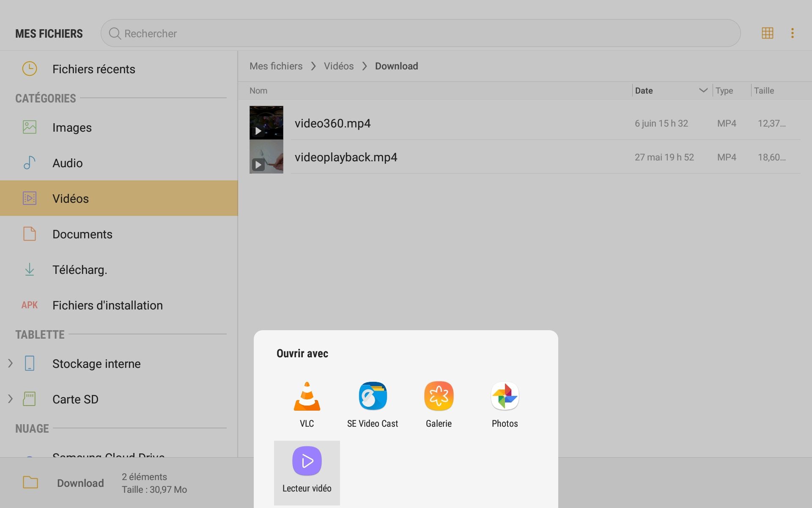
Task: Open with VLC player
Action: (x=307, y=397)
